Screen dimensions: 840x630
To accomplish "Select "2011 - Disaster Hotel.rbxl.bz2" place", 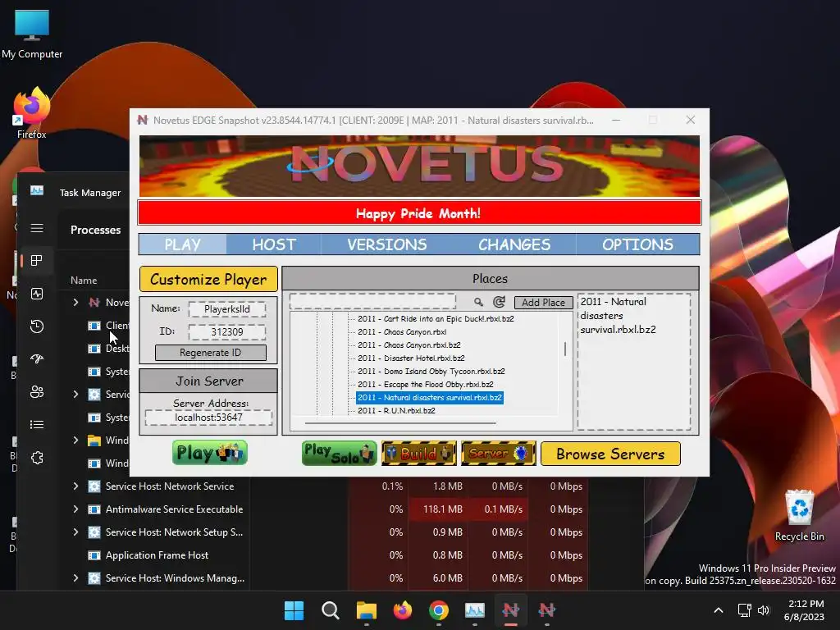I will coord(411,358).
